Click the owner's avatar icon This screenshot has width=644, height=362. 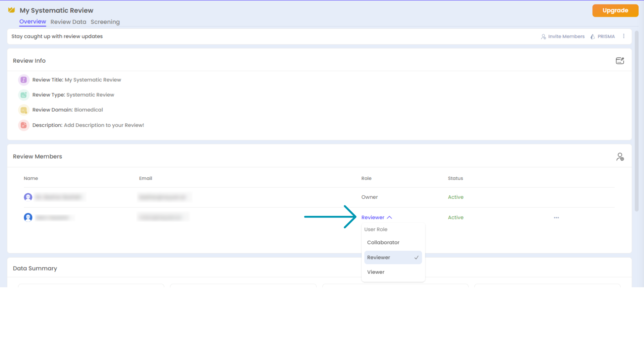coord(28,197)
